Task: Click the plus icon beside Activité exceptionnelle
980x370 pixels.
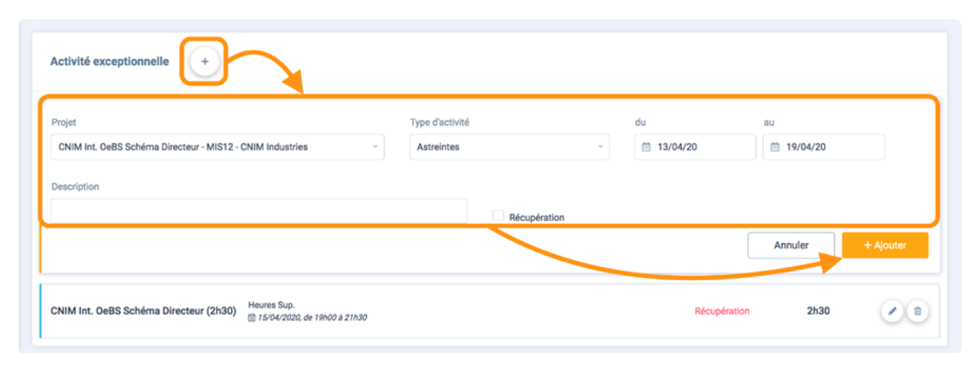Action: tap(205, 62)
